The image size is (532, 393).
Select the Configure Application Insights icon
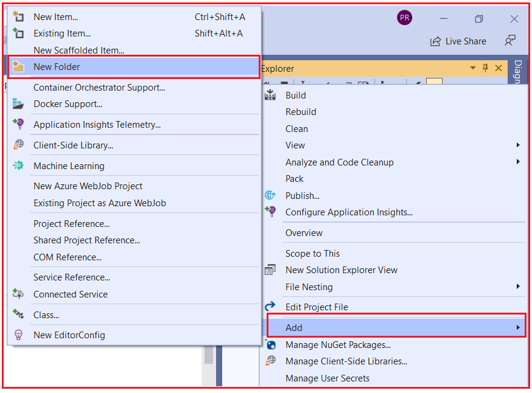[x=270, y=211]
